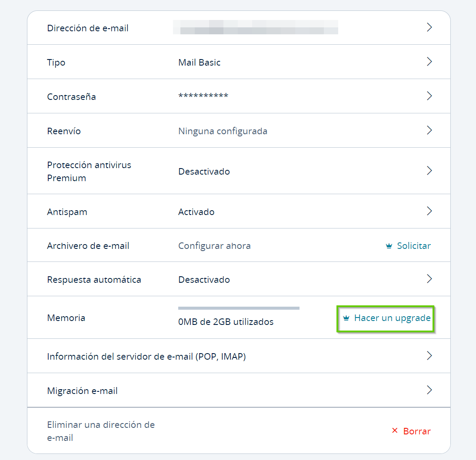Open the Dirección de e-mail row chevron

429,27
